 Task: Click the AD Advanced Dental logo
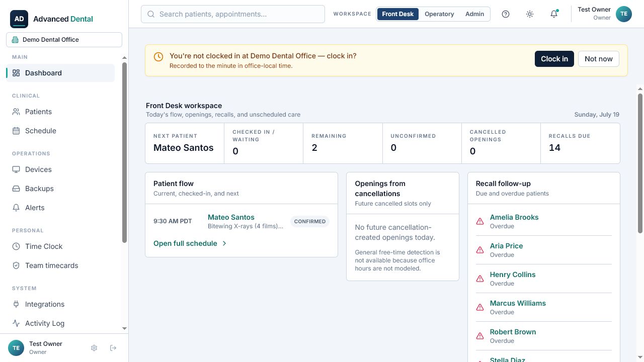[51, 19]
